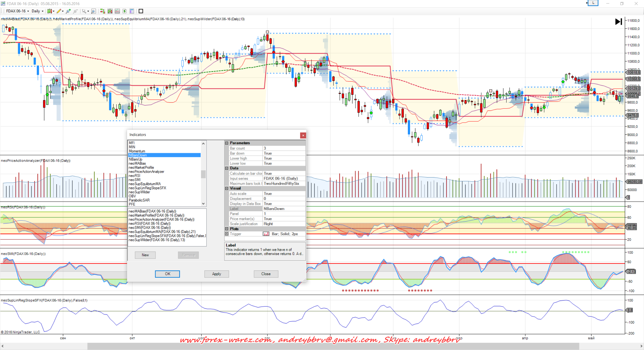Collapse the Visual section
The width and height of the screenshot is (644, 350).
coord(227,188)
